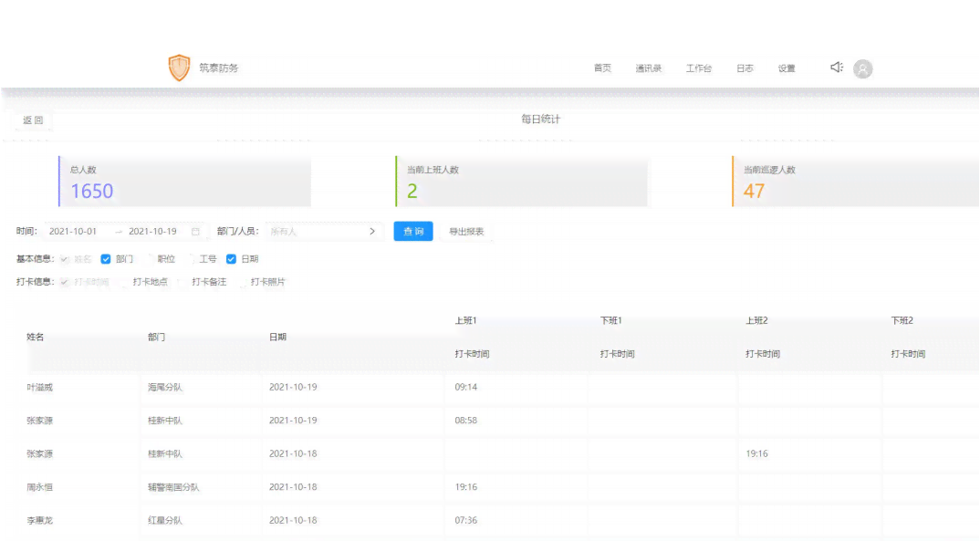980x541 pixels.
Task: Click the 日期 column header
Action: click(277, 337)
